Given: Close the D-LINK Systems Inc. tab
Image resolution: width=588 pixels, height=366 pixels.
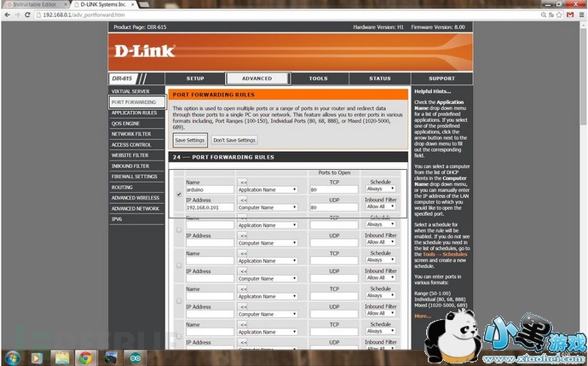Looking at the screenshot, I should [x=132, y=4].
